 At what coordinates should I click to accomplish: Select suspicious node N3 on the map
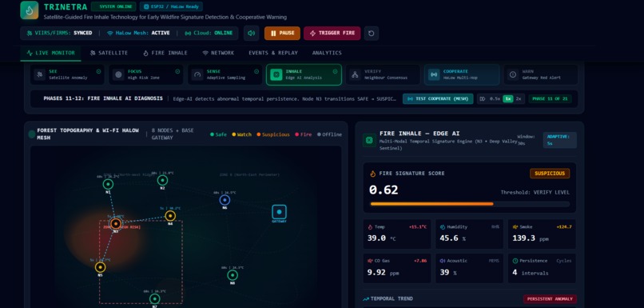[x=116, y=224]
